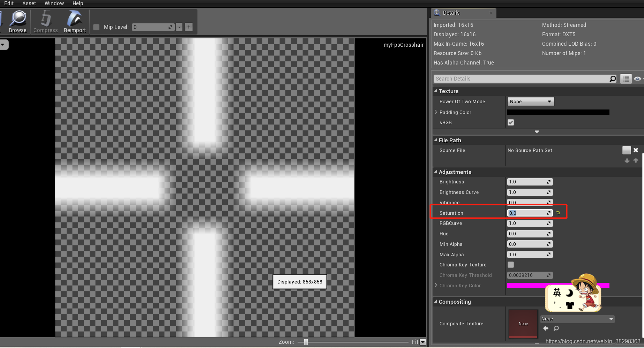
Task: Enable the Mip Level checkbox
Action: tap(97, 27)
